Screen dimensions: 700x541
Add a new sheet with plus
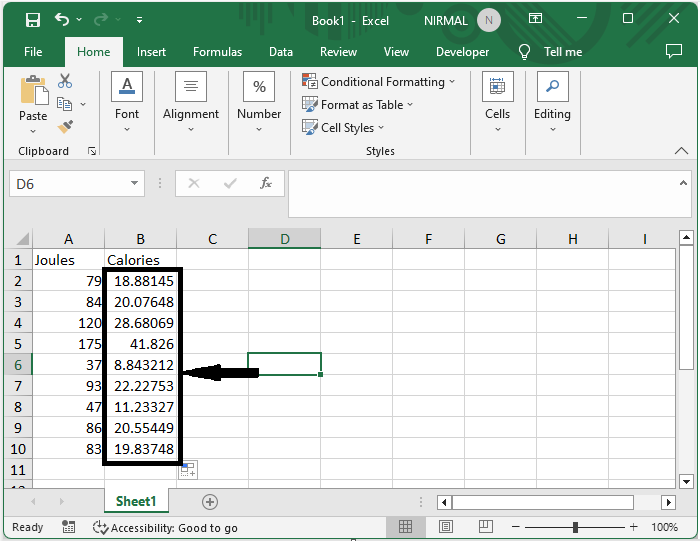pos(209,502)
